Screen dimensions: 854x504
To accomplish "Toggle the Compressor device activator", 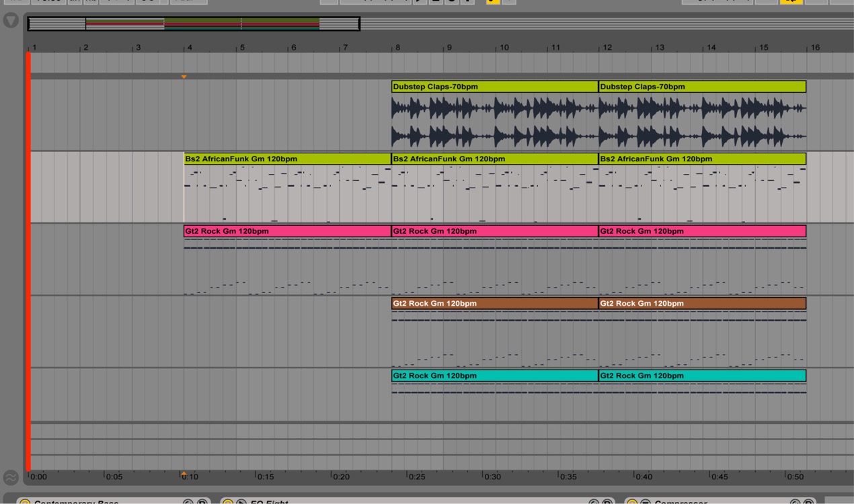I will coord(632,501).
